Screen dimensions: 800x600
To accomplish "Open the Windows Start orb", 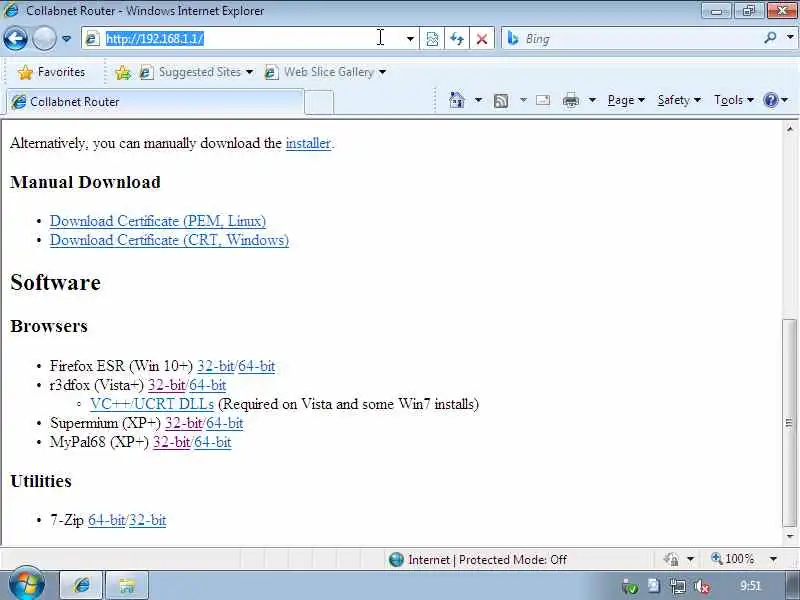I will pos(27,585).
